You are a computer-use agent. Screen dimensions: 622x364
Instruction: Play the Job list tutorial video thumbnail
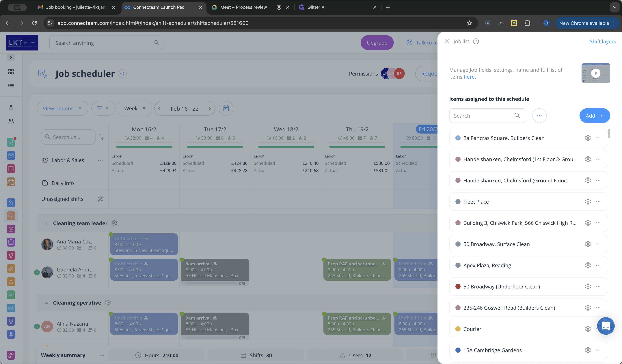(596, 73)
